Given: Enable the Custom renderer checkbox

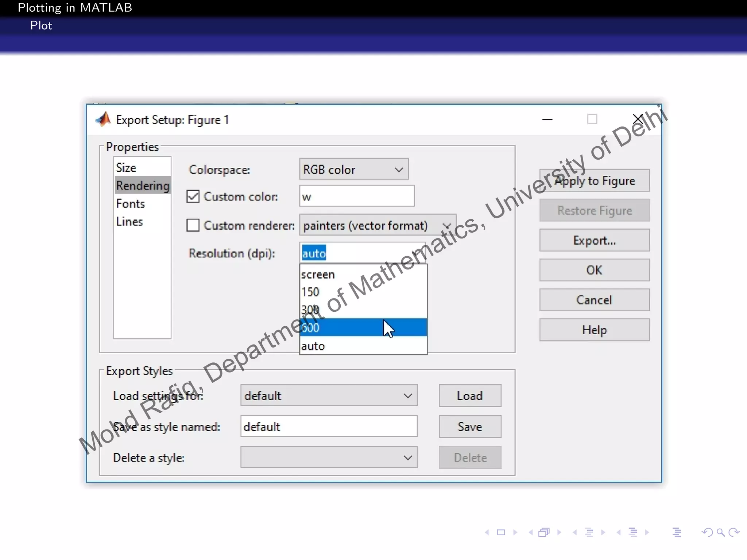Looking at the screenshot, I should [x=193, y=225].
